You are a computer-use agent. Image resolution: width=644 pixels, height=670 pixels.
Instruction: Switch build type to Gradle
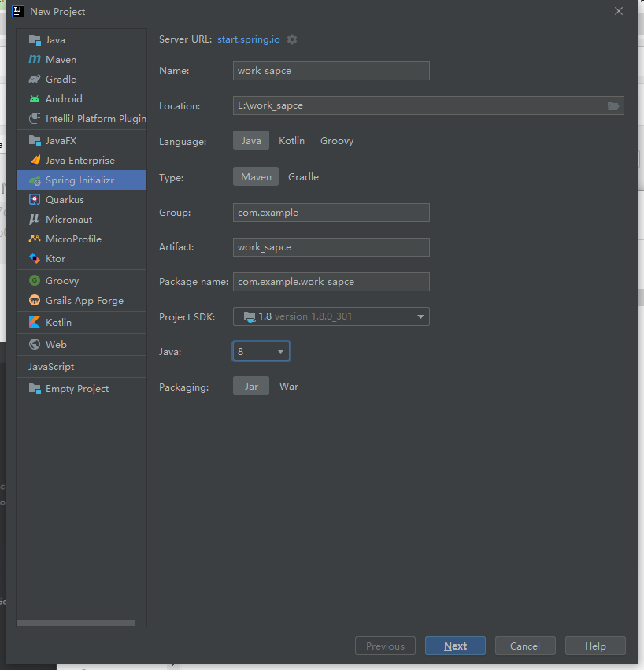click(303, 176)
